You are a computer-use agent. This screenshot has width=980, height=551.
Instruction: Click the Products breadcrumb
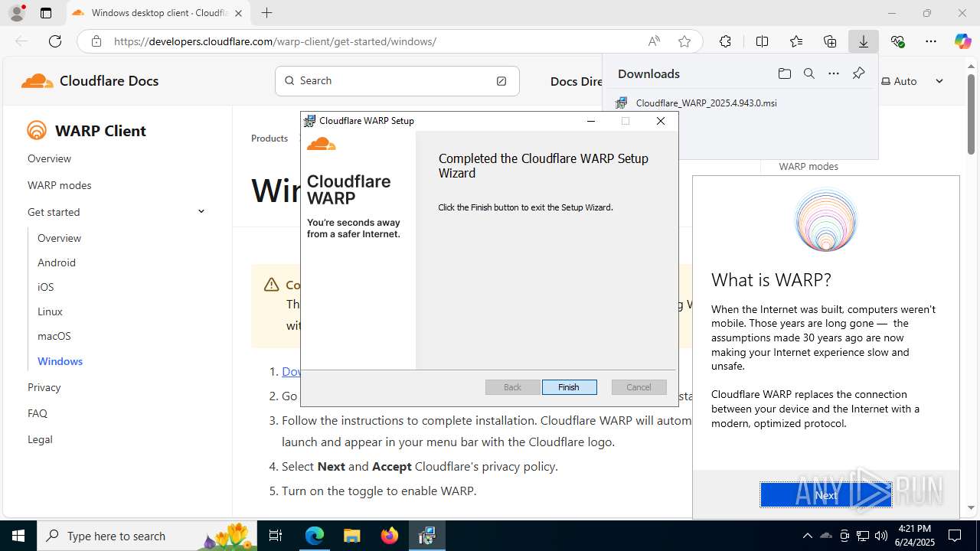[x=269, y=139]
